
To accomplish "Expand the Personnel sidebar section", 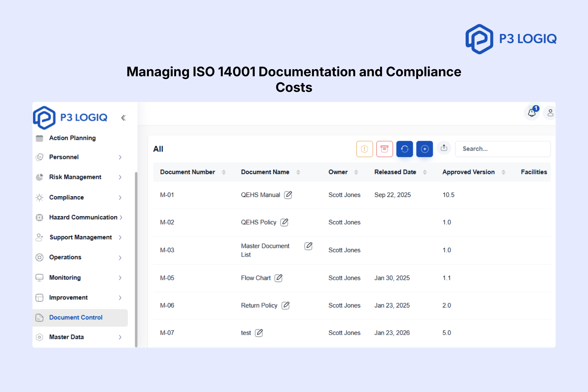I will tap(120, 157).
